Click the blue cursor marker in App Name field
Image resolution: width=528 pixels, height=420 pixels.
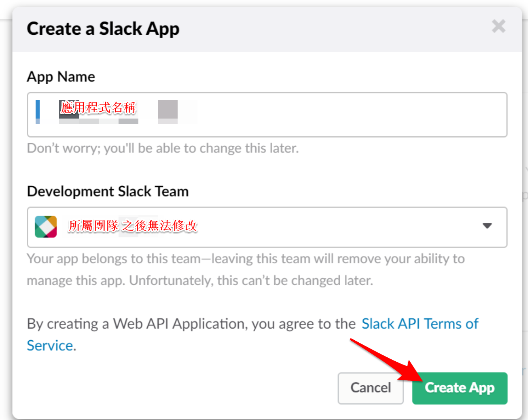[37, 110]
